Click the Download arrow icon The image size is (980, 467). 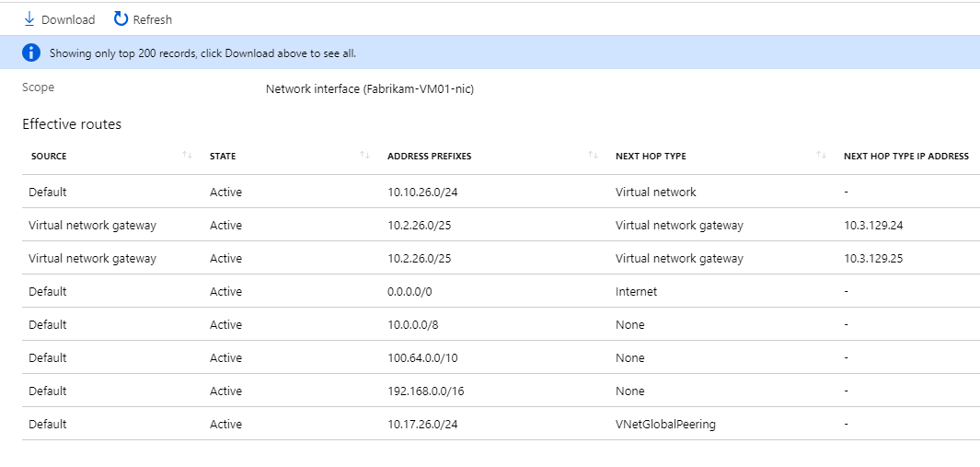pyautogui.click(x=29, y=19)
